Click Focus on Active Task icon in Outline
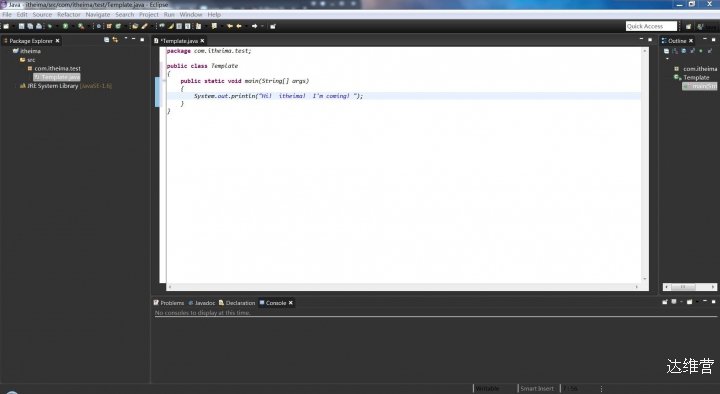Viewport: 720px width, 394px height. 666,51
